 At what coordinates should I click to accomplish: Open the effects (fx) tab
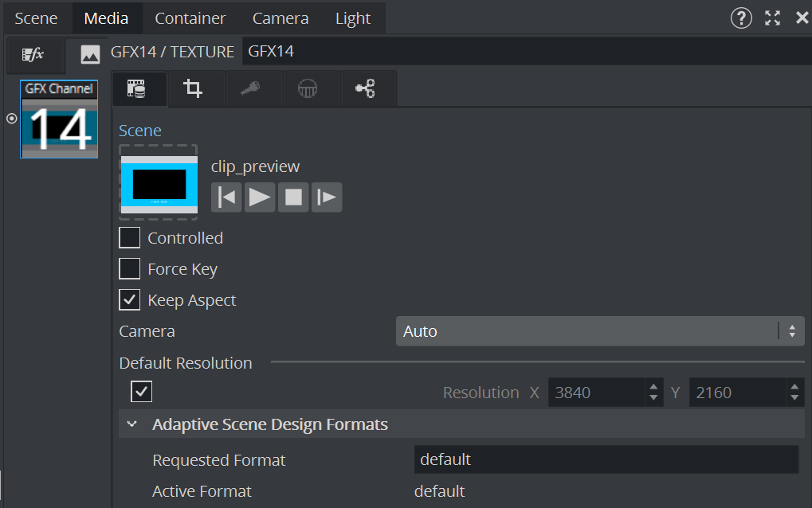click(x=32, y=54)
